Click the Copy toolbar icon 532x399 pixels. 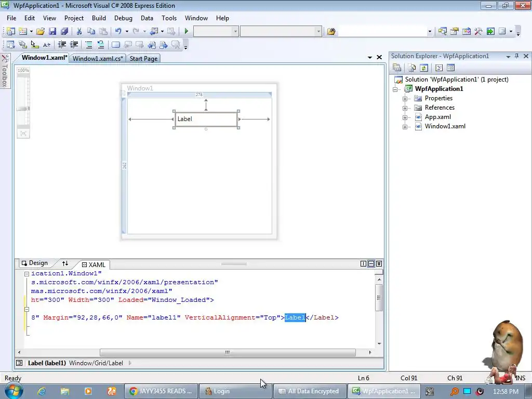[91, 31]
